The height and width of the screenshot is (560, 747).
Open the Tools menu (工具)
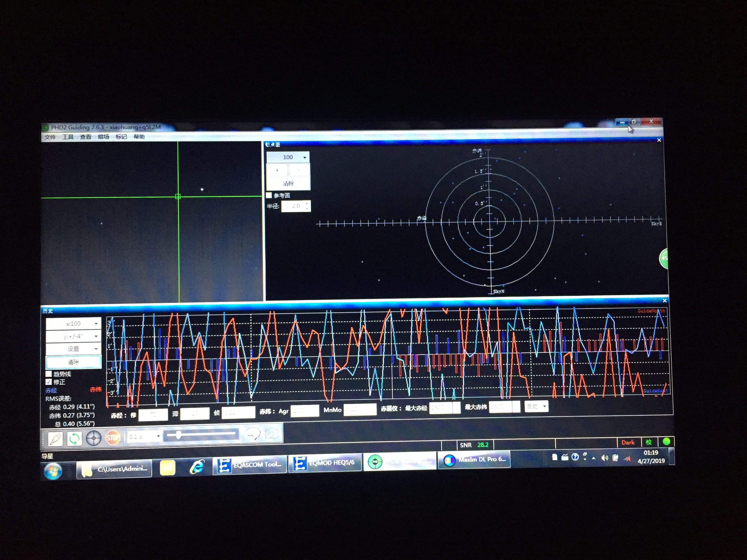pyautogui.click(x=68, y=137)
